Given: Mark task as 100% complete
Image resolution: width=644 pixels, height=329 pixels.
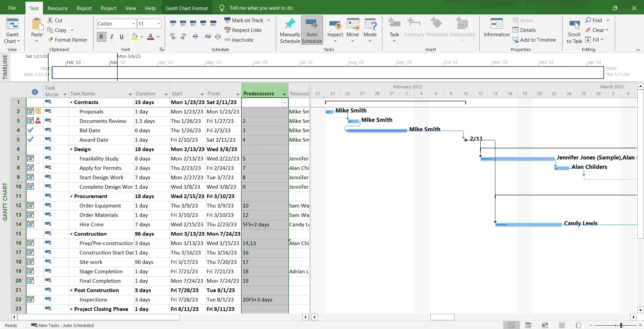Looking at the screenshot, I should pyautogui.click(x=214, y=23).
